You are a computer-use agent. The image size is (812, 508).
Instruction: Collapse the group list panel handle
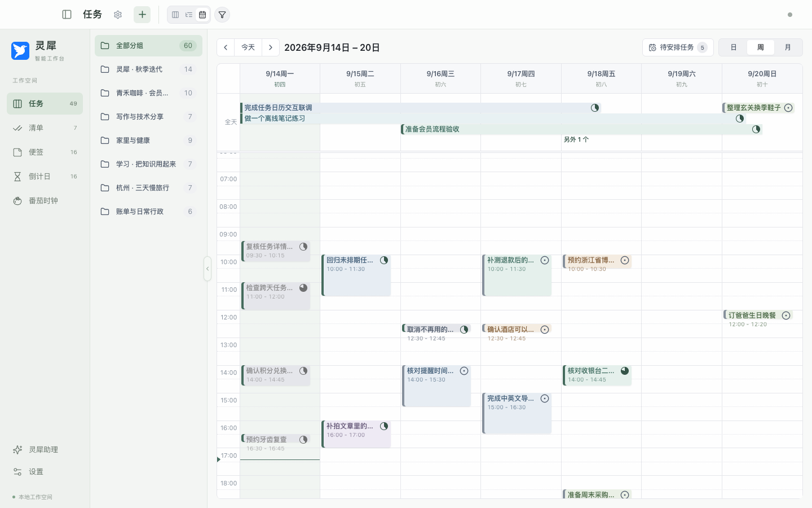(x=208, y=269)
